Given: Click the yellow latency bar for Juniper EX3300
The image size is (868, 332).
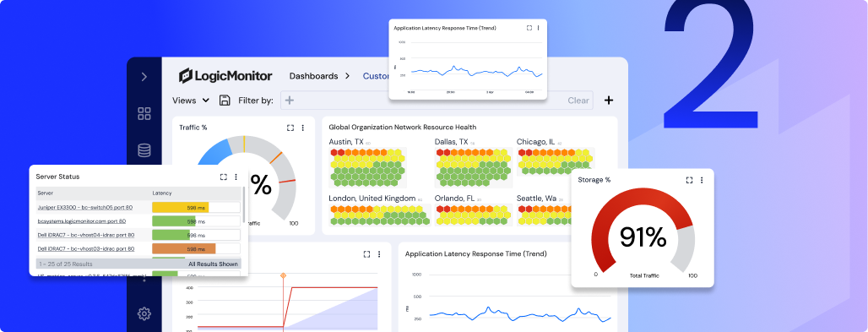Looking at the screenshot, I should (x=180, y=207).
